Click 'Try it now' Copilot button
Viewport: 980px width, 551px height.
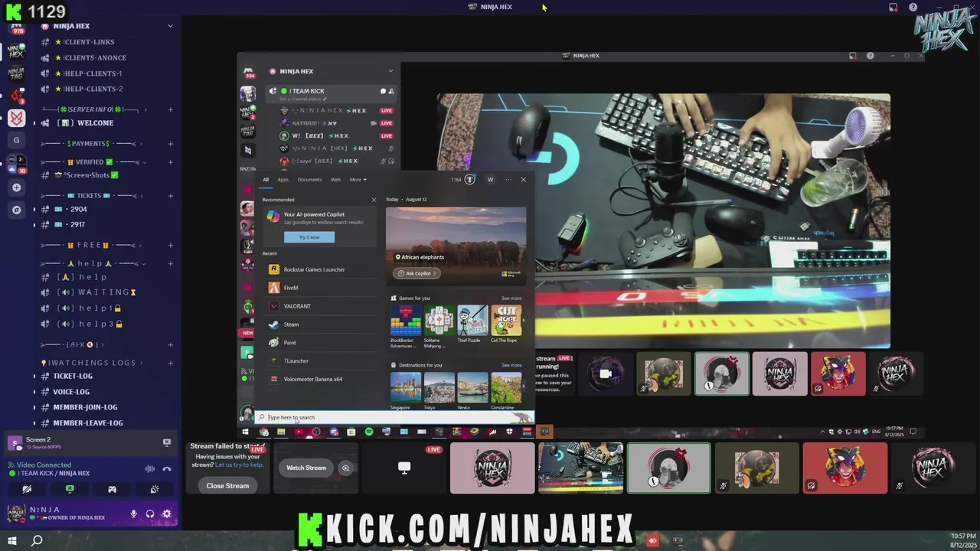309,237
